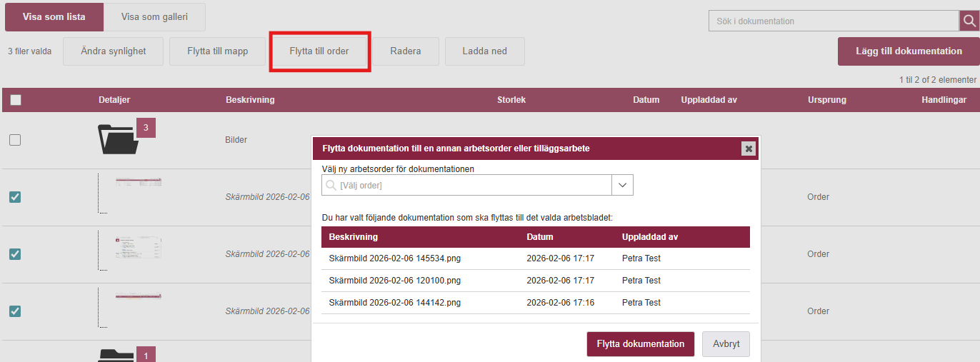Uncheck the third selected screenshot checkbox
The width and height of the screenshot is (980, 362).
15,311
